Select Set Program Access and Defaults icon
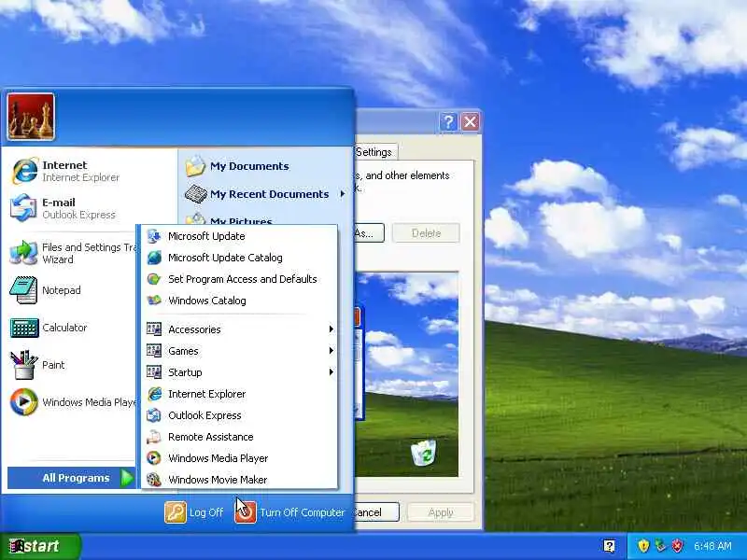The height and width of the screenshot is (560, 747). (154, 279)
